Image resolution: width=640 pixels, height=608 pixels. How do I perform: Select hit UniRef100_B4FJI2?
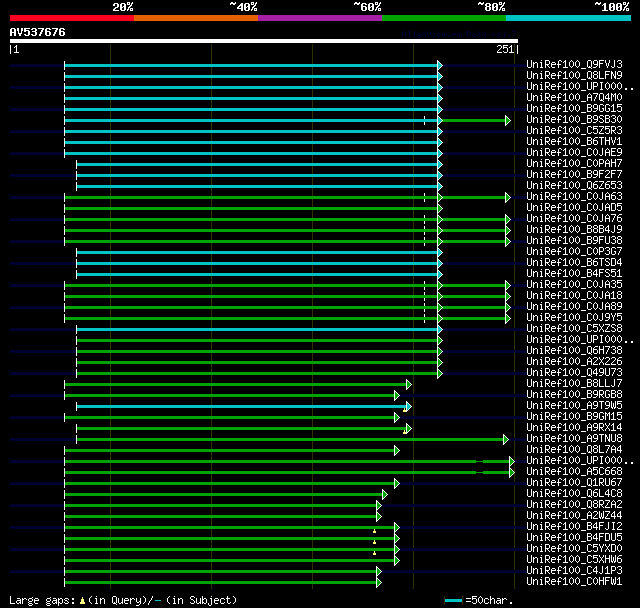574,527
